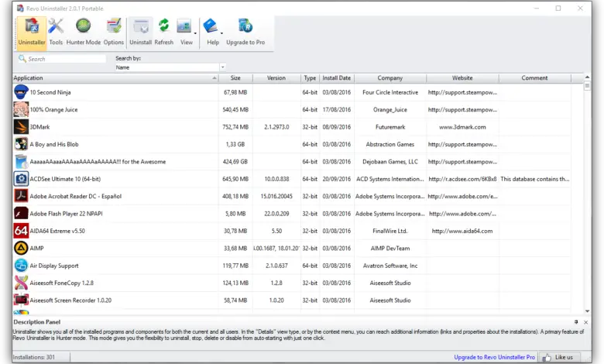This screenshot has height=364, width=604.
Task: Open the Tools section
Action: 56,31
